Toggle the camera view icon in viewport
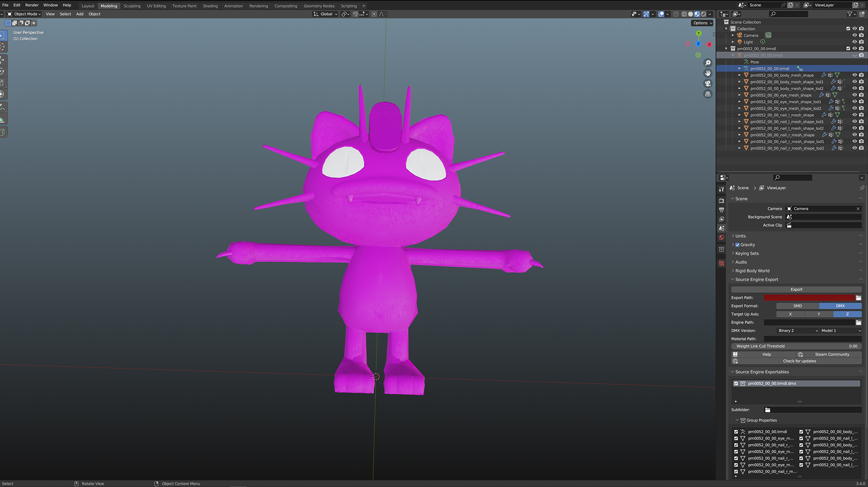Image resolution: width=868 pixels, height=487 pixels. pyautogui.click(x=708, y=83)
